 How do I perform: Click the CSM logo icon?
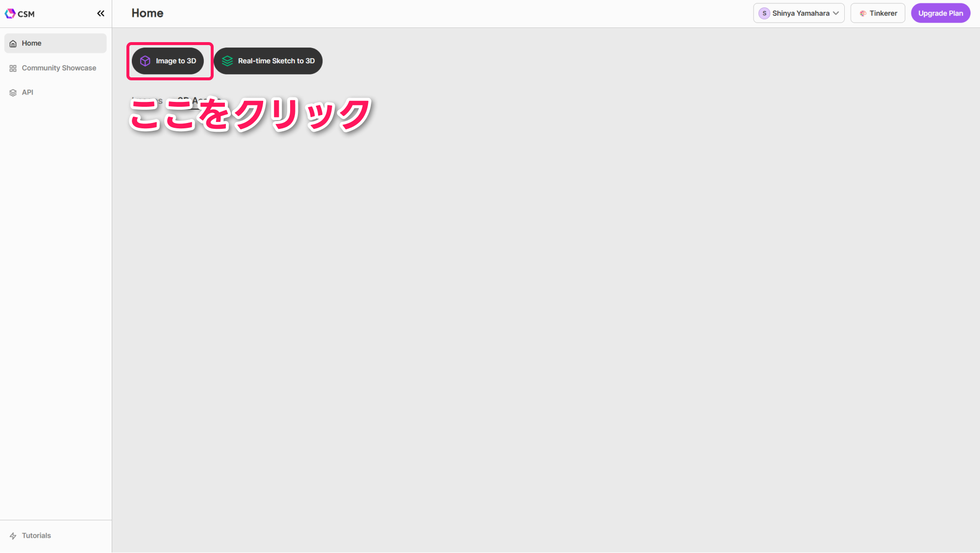(10, 13)
